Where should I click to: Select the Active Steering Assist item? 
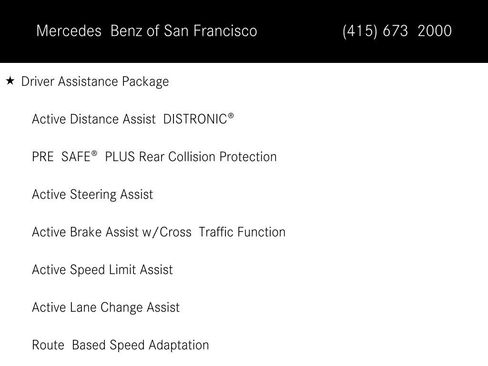point(92,195)
